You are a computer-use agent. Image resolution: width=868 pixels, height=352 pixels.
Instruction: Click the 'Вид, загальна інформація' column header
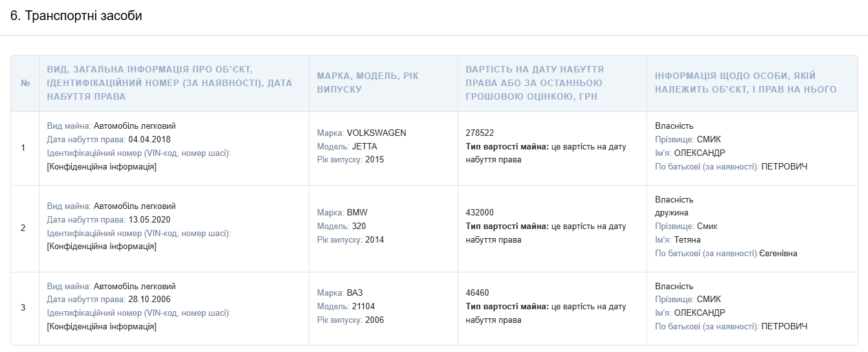pos(169,83)
